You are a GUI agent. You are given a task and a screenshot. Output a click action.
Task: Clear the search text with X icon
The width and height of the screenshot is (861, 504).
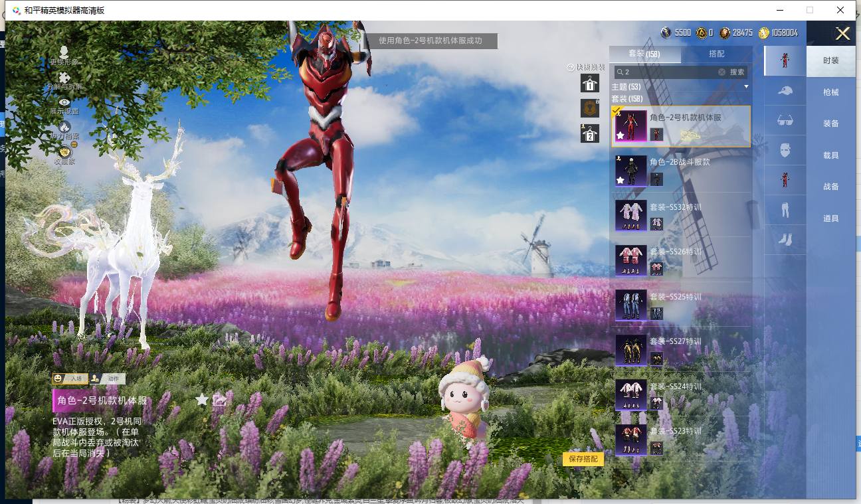pos(722,72)
